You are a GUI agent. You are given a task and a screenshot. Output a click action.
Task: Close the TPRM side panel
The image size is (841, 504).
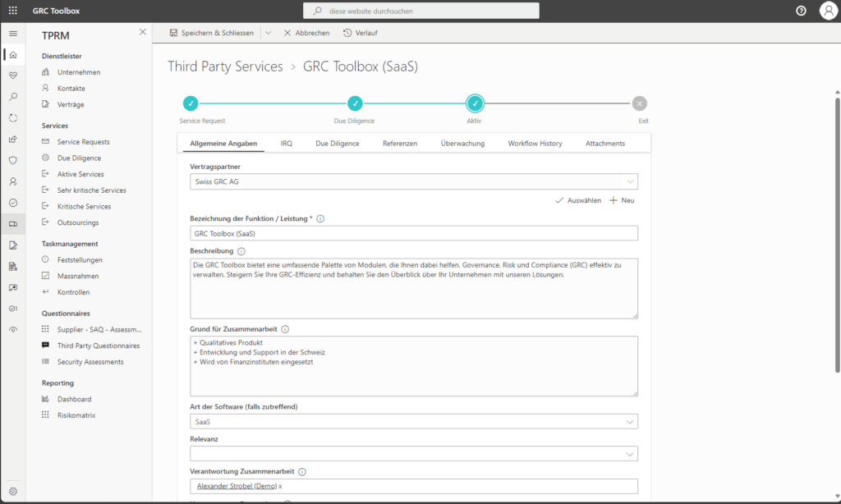point(143,32)
